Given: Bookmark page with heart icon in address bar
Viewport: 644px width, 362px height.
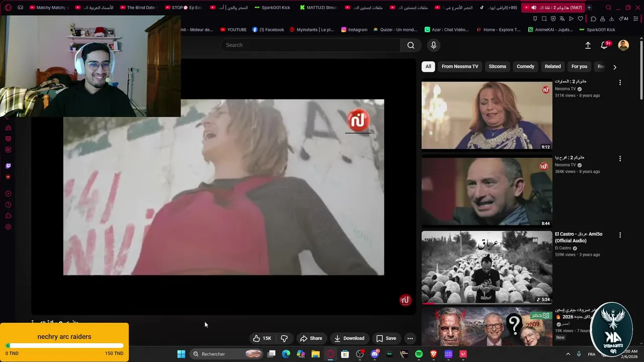Looking at the screenshot, I should (580, 19).
